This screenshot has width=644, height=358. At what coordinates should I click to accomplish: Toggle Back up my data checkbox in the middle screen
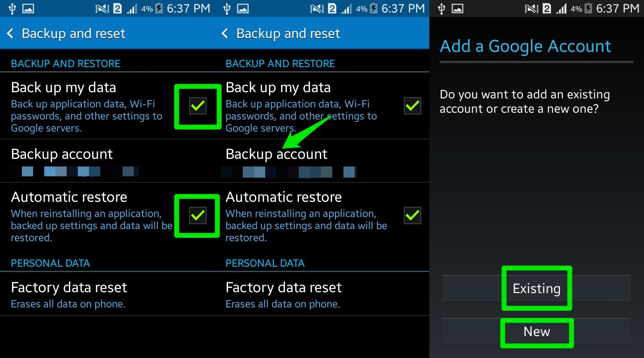tap(412, 106)
